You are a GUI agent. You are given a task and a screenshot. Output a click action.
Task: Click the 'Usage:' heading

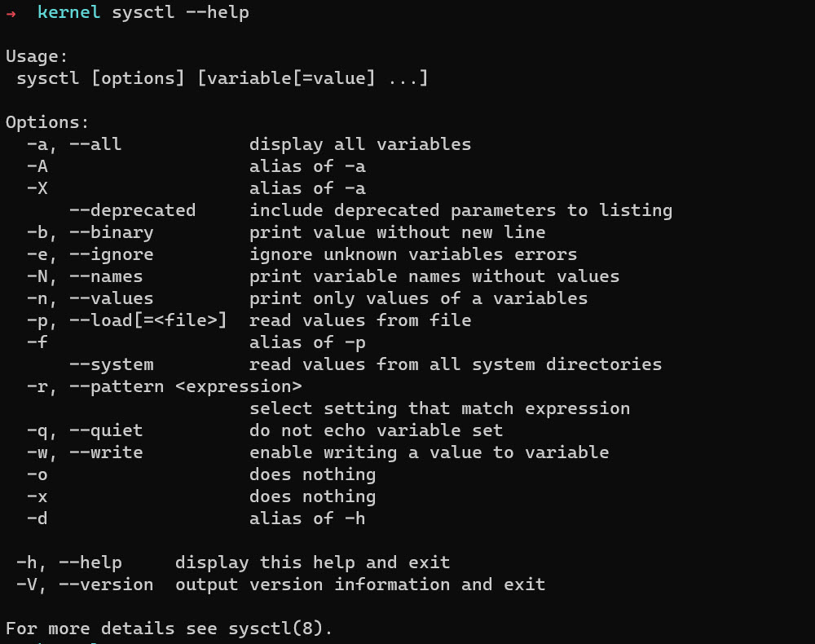click(37, 57)
